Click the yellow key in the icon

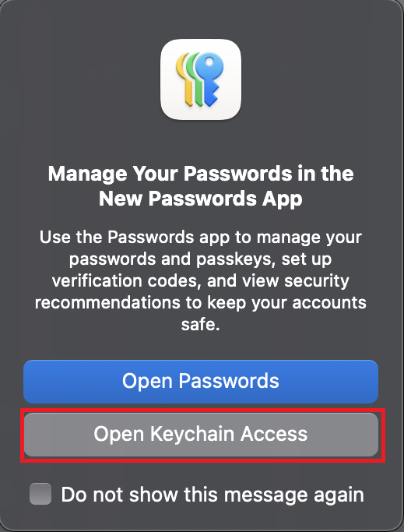click(184, 79)
